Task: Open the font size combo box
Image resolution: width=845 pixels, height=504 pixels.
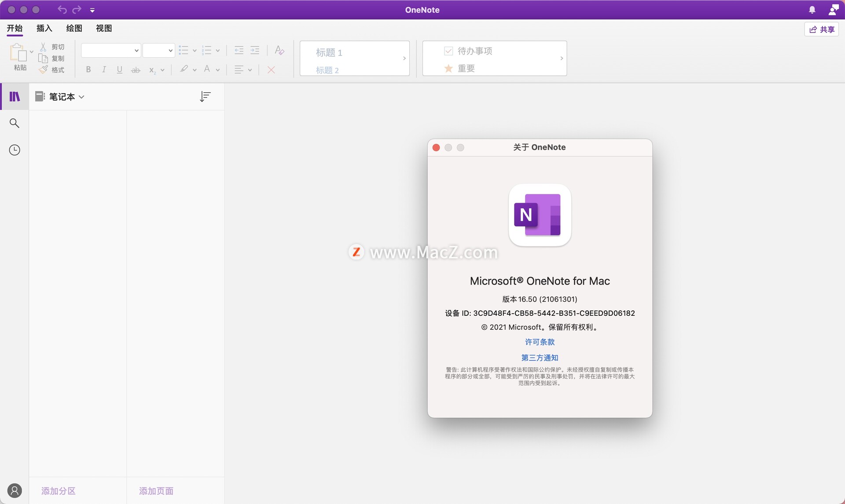Action: point(159,51)
